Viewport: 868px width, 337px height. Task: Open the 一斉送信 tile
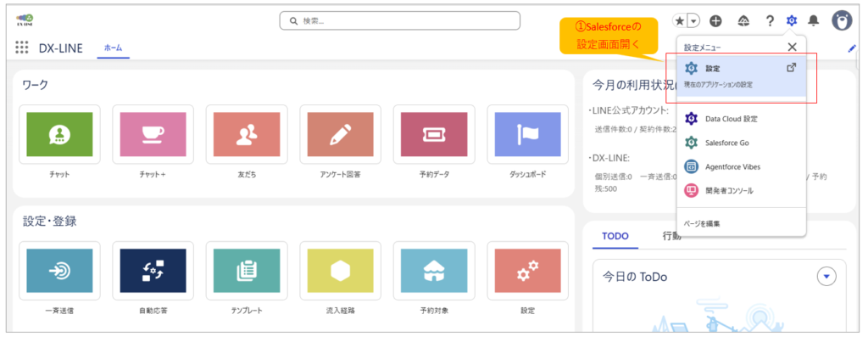coord(60,271)
